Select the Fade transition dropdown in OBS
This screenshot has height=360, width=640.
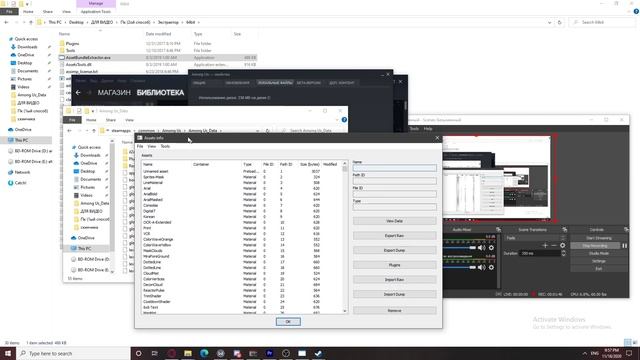535,238
